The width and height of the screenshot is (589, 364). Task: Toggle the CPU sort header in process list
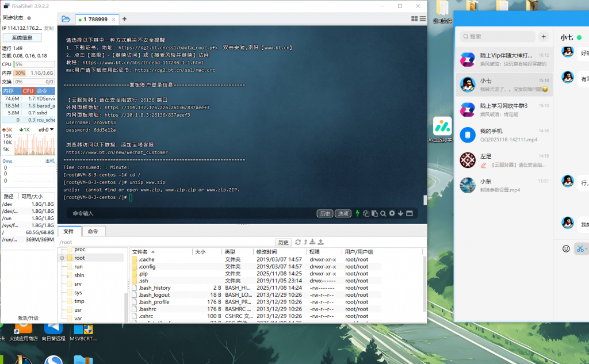(x=28, y=91)
